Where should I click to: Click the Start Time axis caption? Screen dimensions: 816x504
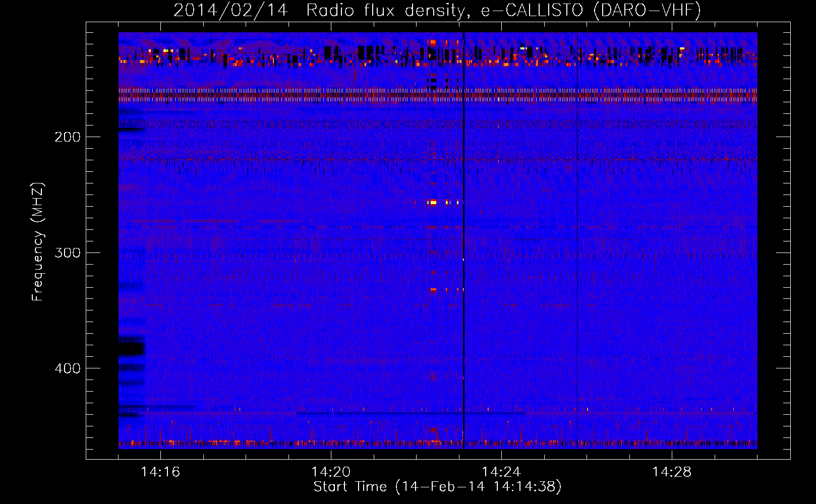tap(437, 487)
